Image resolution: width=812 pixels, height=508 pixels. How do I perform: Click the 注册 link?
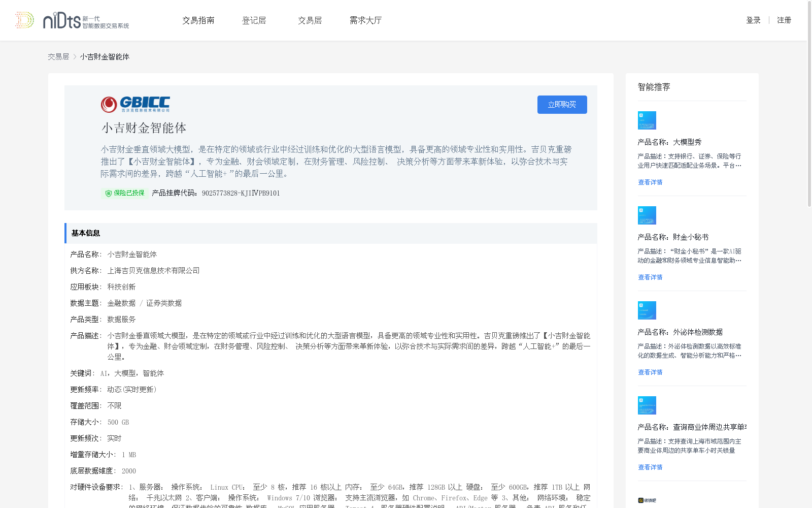[x=784, y=20]
